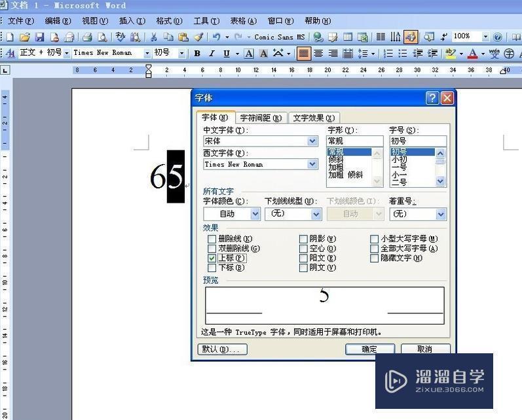Open the 文件 menu
The image size is (522, 420).
(21, 21)
